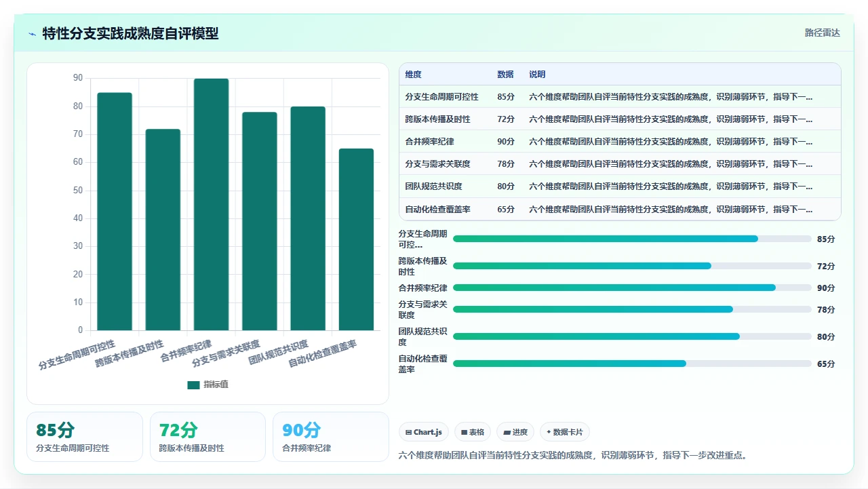This screenshot has height=489, width=868.
Task: Click the 维度 column header
Action: (413, 75)
